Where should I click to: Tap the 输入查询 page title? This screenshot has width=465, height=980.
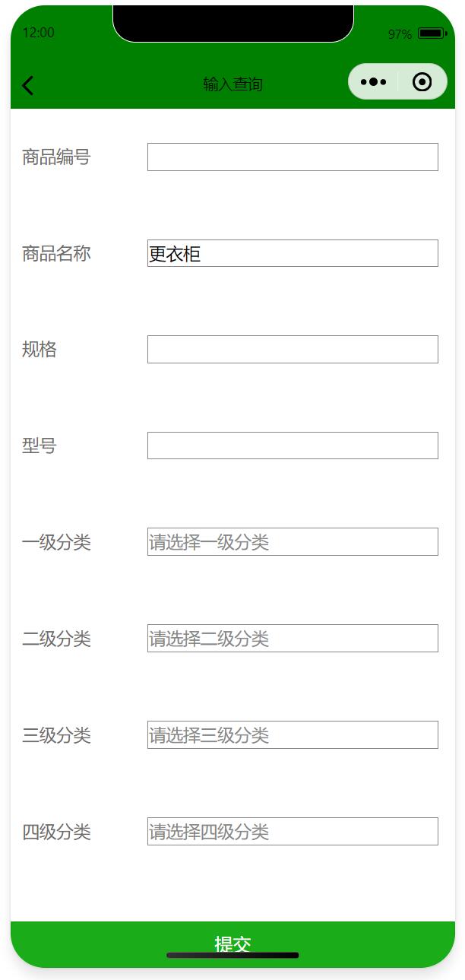(x=232, y=84)
